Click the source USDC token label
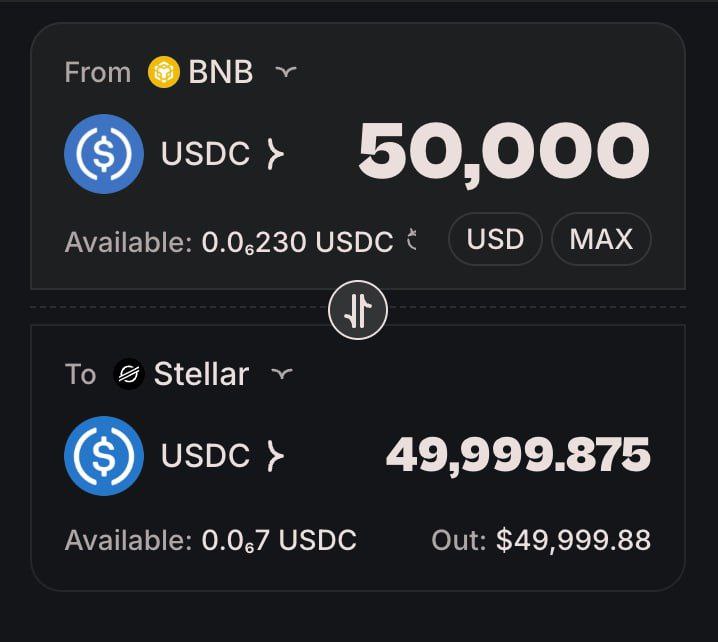The image size is (718, 642). [x=205, y=153]
